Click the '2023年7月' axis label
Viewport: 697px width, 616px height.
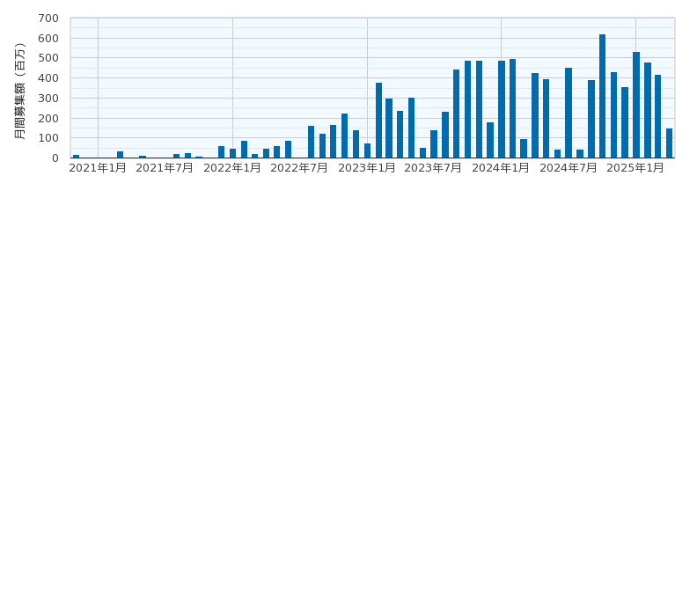(x=433, y=168)
